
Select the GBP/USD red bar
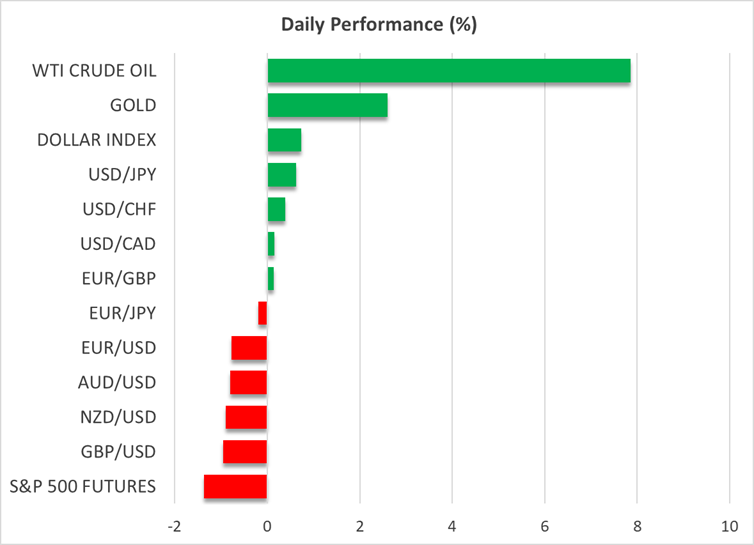click(245, 452)
